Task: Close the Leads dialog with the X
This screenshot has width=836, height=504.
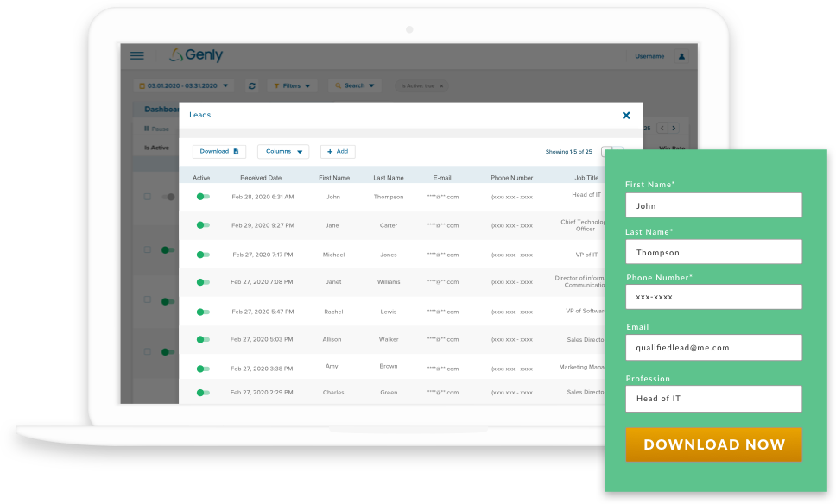Action: pos(626,115)
